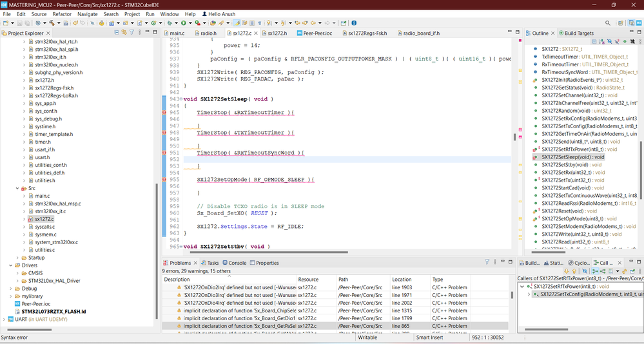Collapse the Src folder in Project Explorer
644x344 pixels.
click(17, 188)
